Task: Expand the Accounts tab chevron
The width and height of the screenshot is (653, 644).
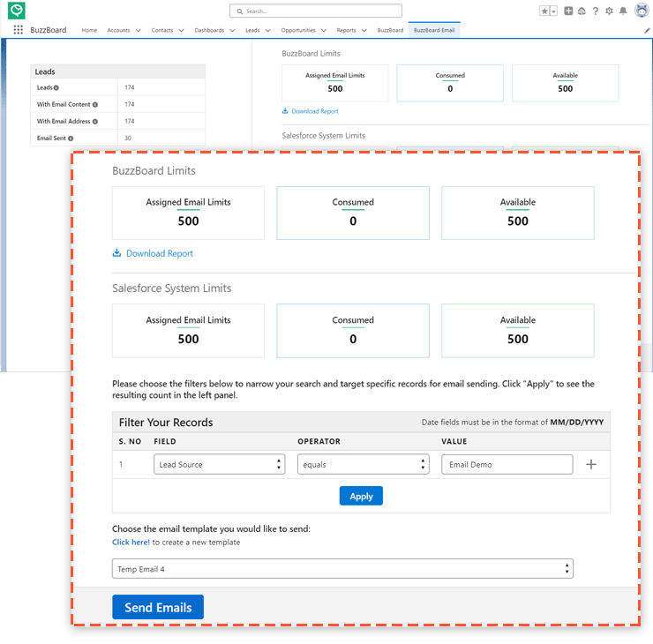Action: (139, 30)
